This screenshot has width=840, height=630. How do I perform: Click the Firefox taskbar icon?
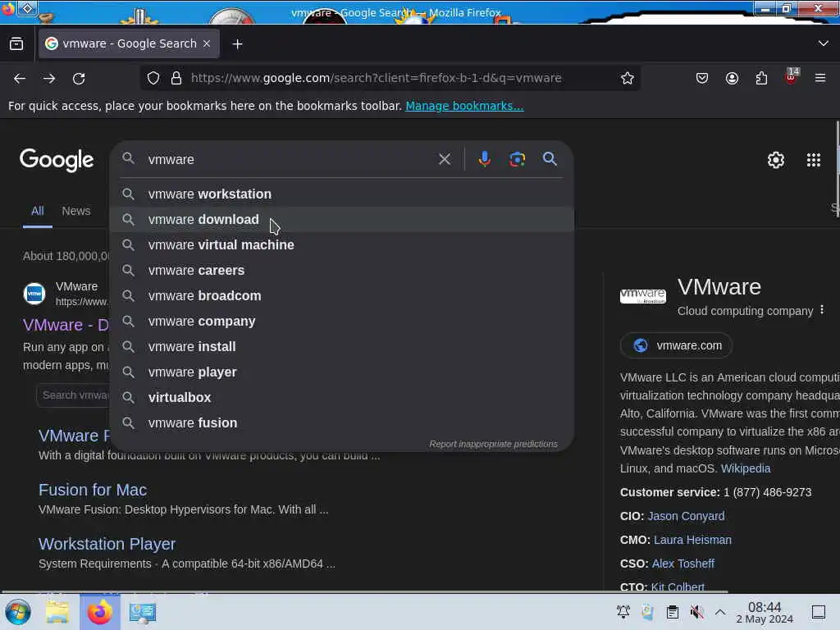click(99, 612)
